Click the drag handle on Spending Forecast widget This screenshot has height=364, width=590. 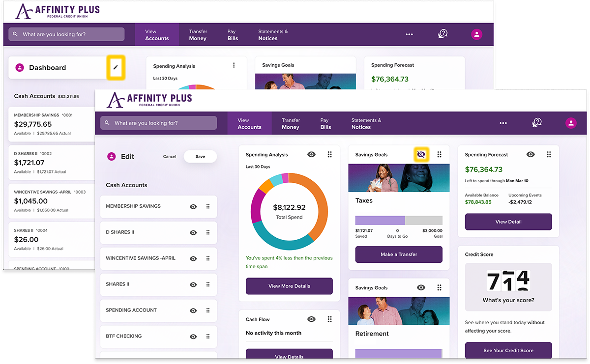pyautogui.click(x=549, y=154)
